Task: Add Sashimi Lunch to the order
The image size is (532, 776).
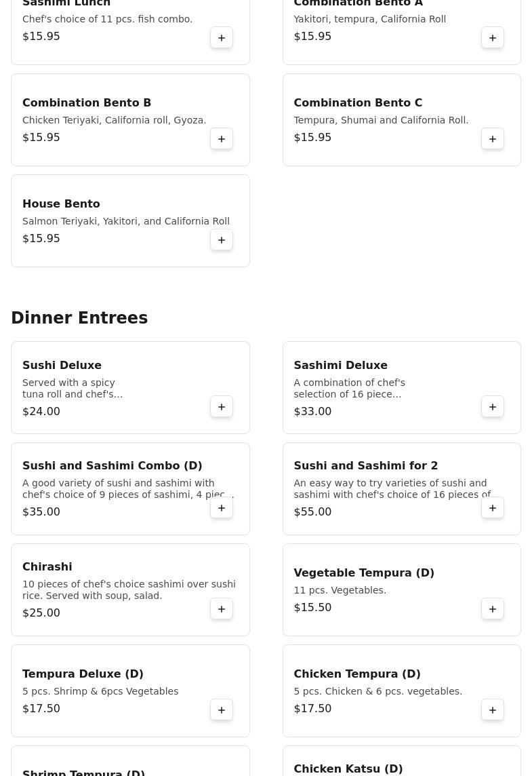Action: click(x=222, y=37)
